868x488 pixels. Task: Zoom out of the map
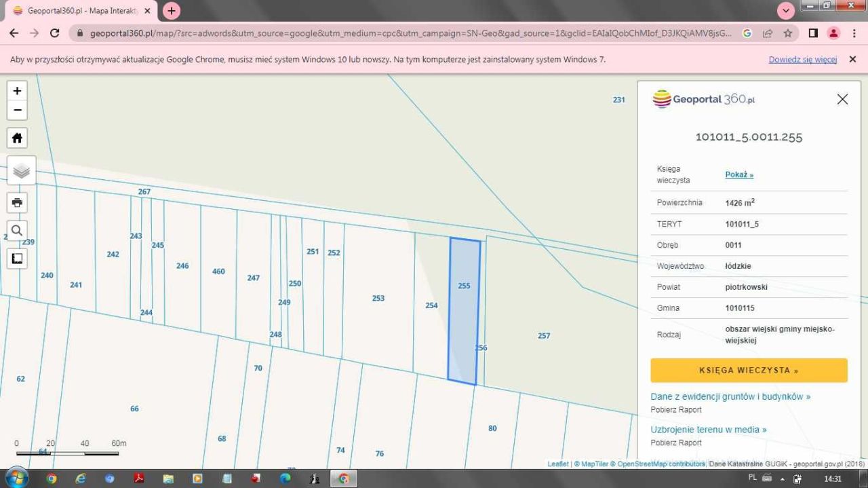coord(17,110)
